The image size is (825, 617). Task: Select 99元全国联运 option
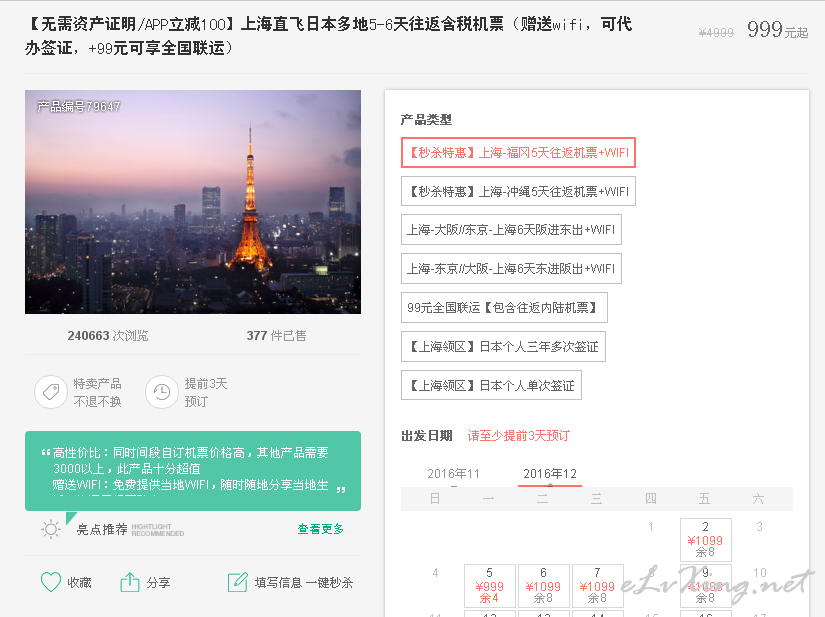pyautogui.click(x=504, y=308)
